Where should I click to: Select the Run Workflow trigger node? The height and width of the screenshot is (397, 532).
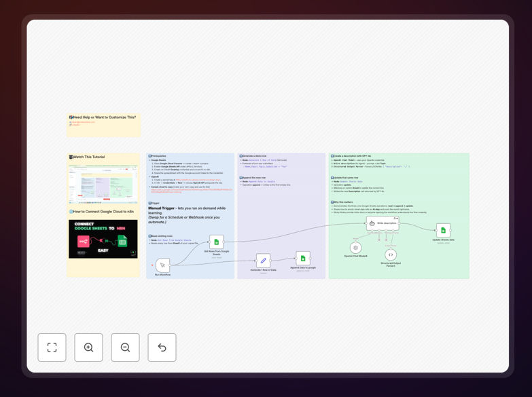click(x=162, y=265)
